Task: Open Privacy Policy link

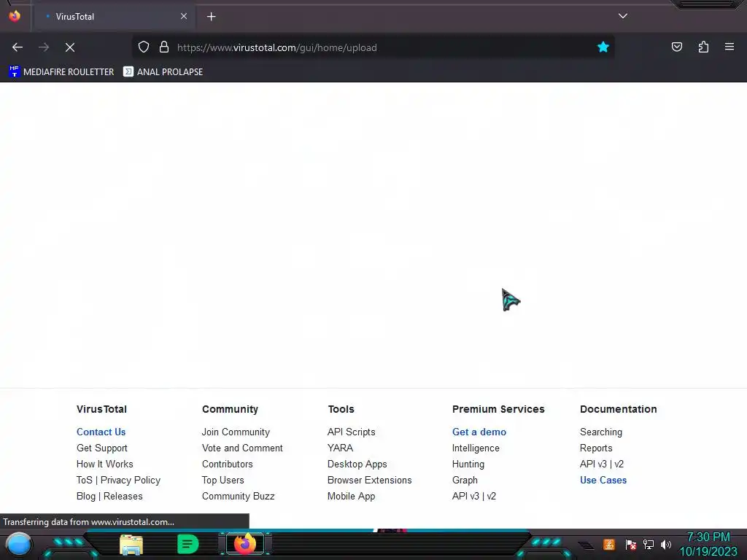Action: 131,480
